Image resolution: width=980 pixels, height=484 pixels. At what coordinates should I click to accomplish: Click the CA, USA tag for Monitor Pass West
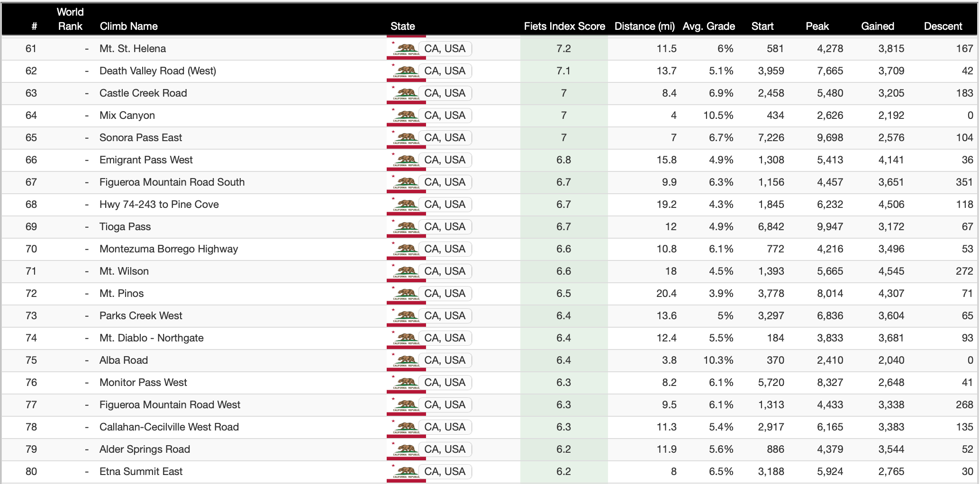(445, 383)
